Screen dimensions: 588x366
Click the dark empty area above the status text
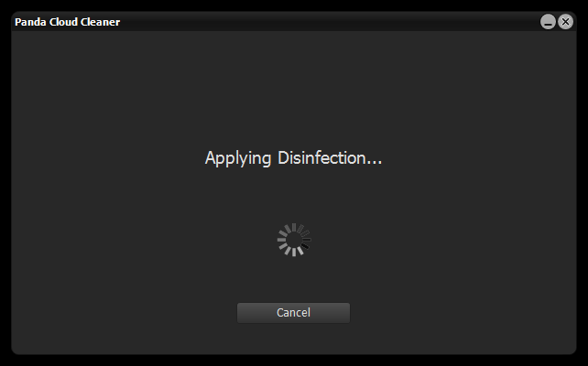294,88
